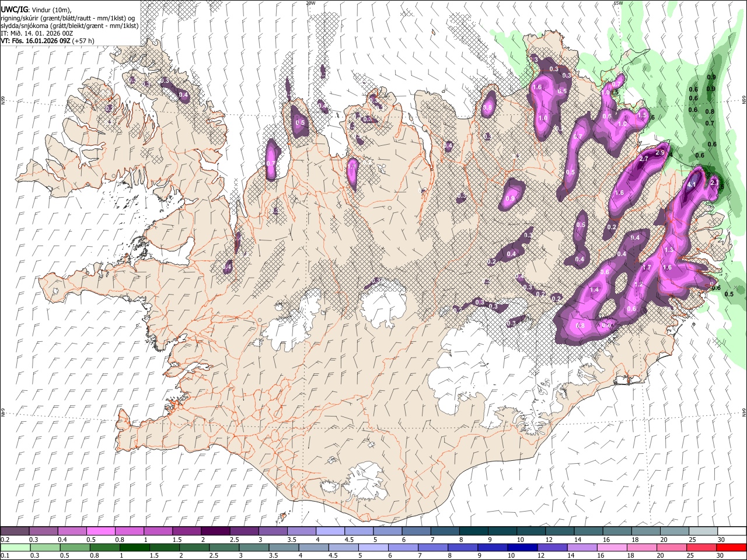The width and height of the screenshot is (747, 560).
Task: Click the 1.7 snowfall value on the map
Action: click(x=647, y=267)
